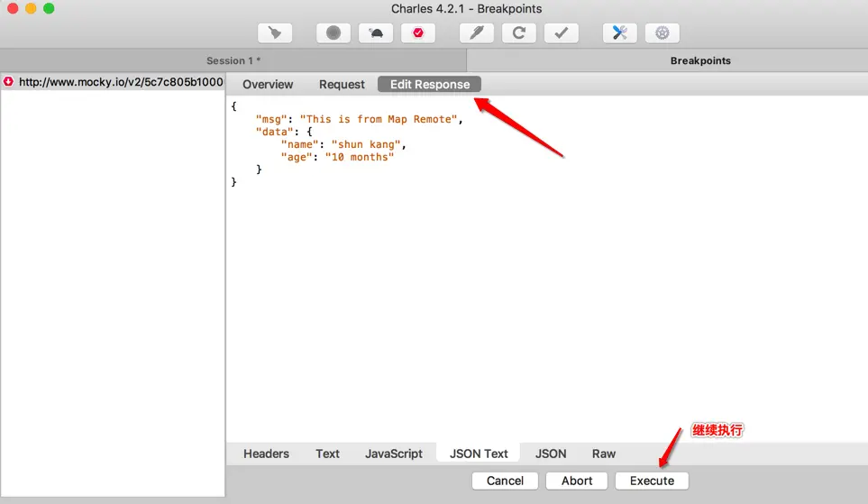Toggle throttling turtle icon
The image size is (868, 504).
[376, 33]
